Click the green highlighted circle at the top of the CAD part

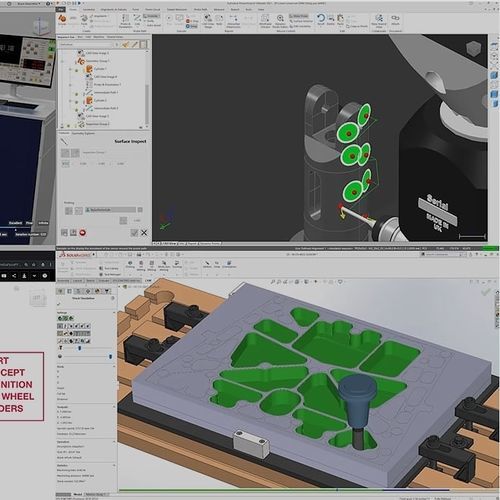tap(364, 114)
